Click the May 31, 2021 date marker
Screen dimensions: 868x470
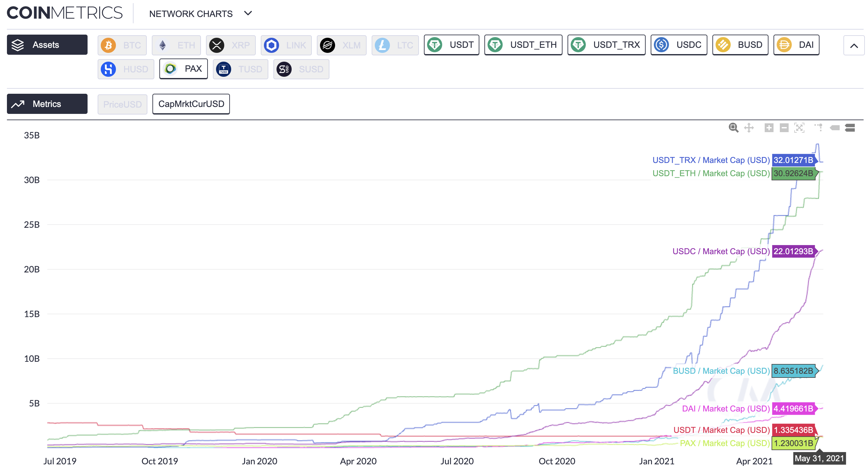(819, 459)
